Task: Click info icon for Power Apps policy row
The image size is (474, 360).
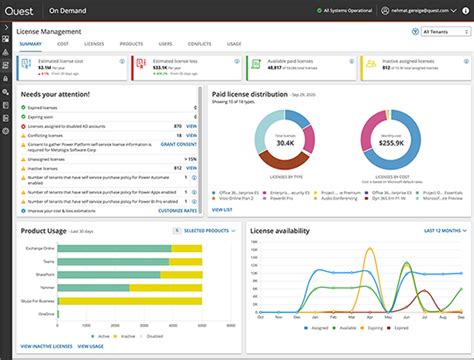Action: [194, 192]
